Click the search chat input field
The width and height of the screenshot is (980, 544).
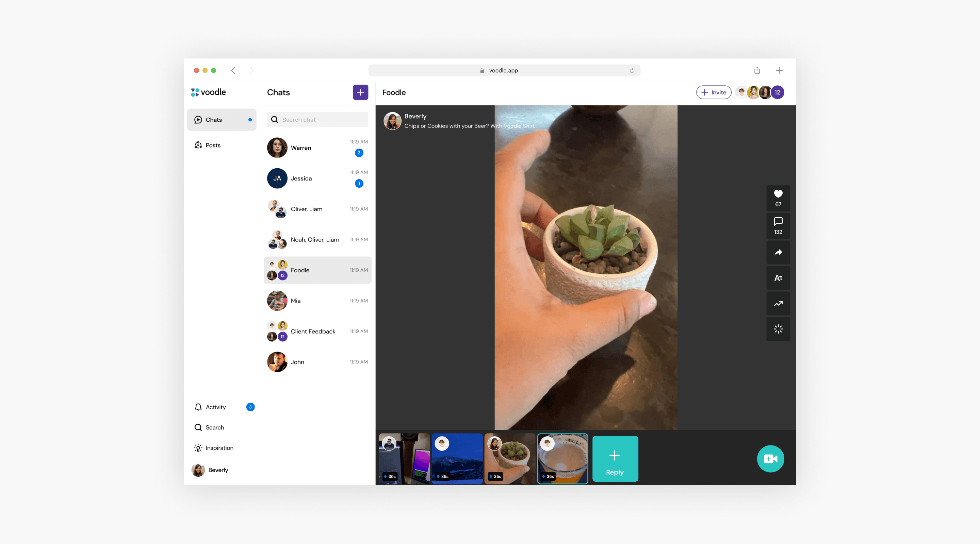pyautogui.click(x=317, y=119)
